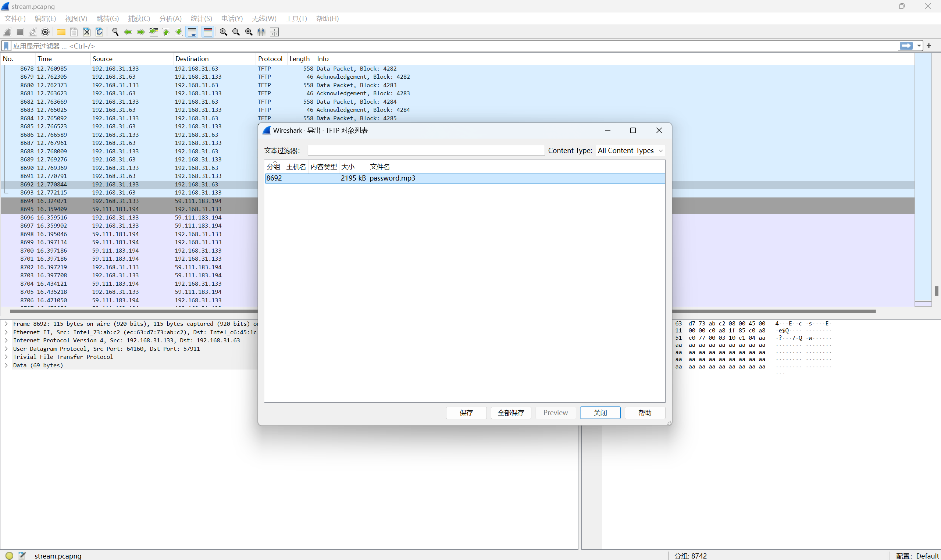This screenshot has height=560, width=941.
Task: Click 关闭 button in the export dialog
Action: 600,413
